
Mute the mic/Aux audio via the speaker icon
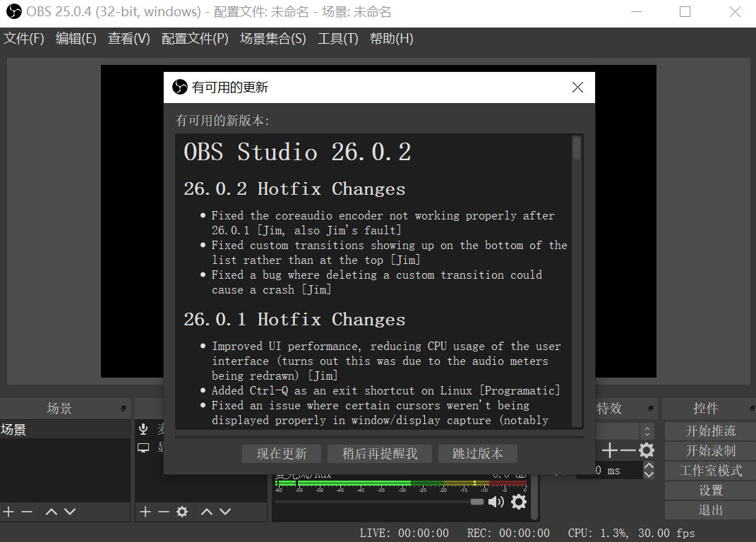(496, 502)
